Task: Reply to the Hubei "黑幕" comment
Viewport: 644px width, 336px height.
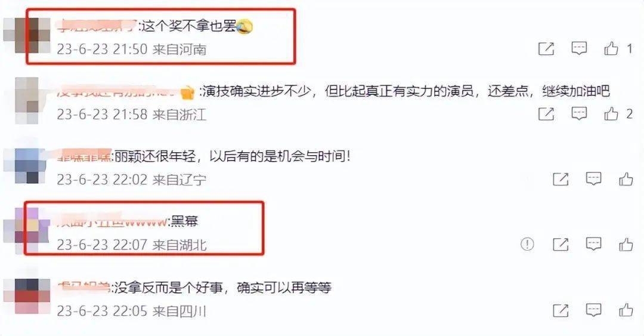Action: coord(593,244)
